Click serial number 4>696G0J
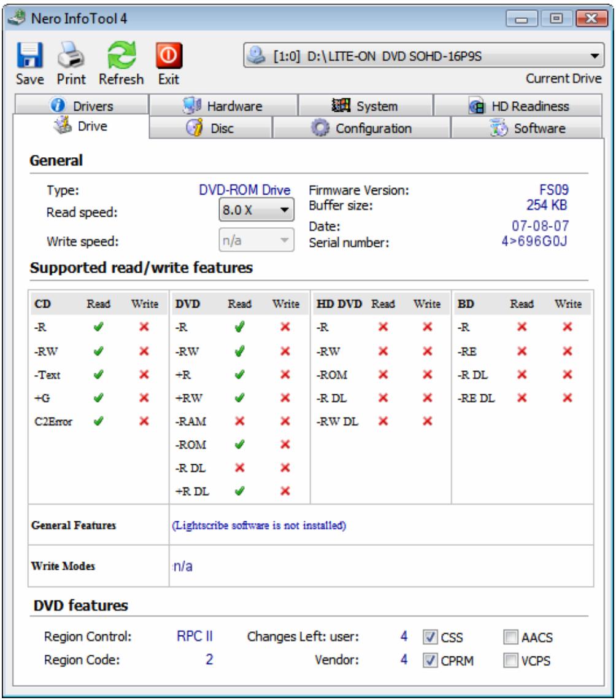The image size is (616, 700). [534, 241]
